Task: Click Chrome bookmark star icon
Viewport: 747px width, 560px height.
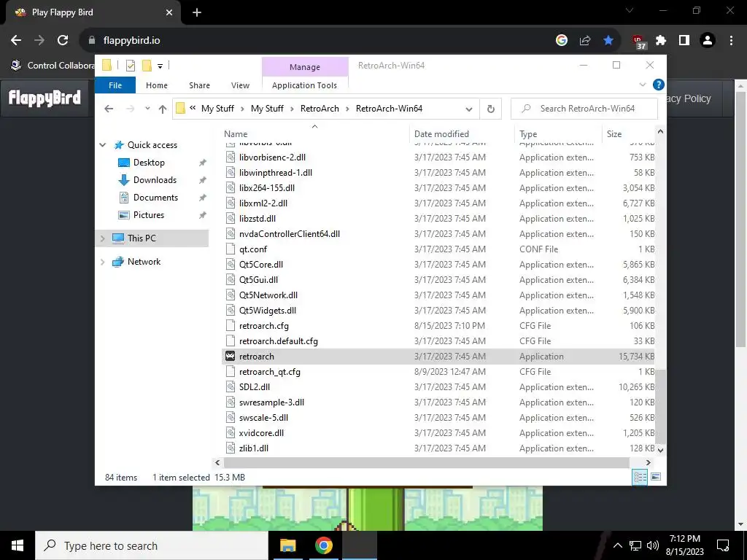Action: [608, 41]
